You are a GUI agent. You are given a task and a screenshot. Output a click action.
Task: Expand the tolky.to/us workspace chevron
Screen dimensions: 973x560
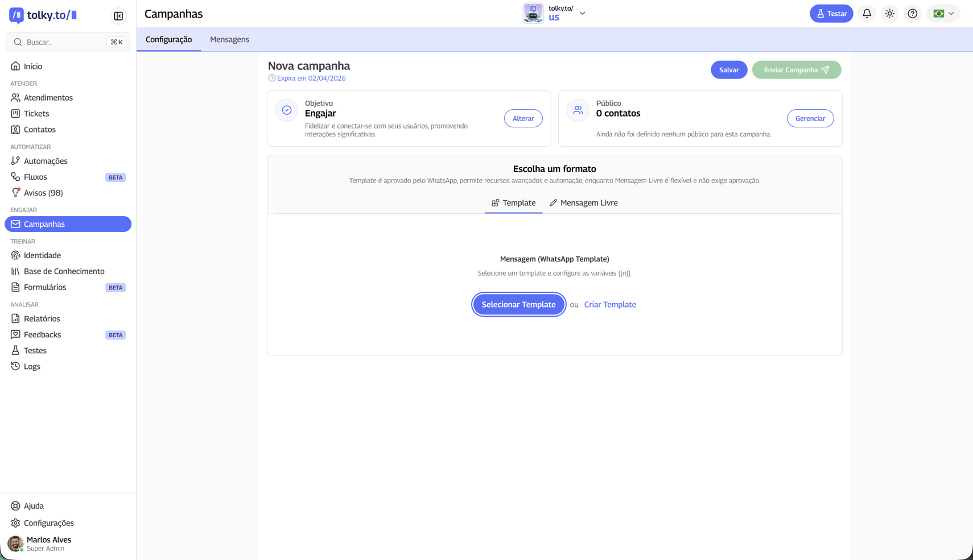pos(582,13)
